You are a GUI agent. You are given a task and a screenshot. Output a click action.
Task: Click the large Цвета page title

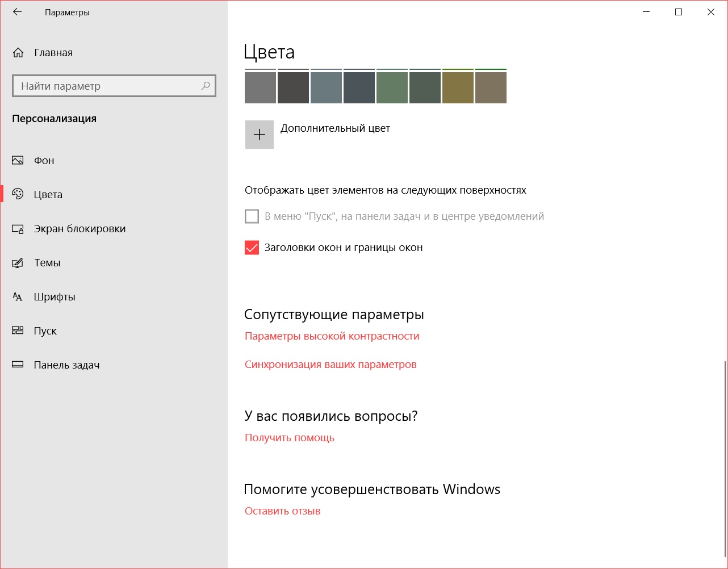(269, 52)
